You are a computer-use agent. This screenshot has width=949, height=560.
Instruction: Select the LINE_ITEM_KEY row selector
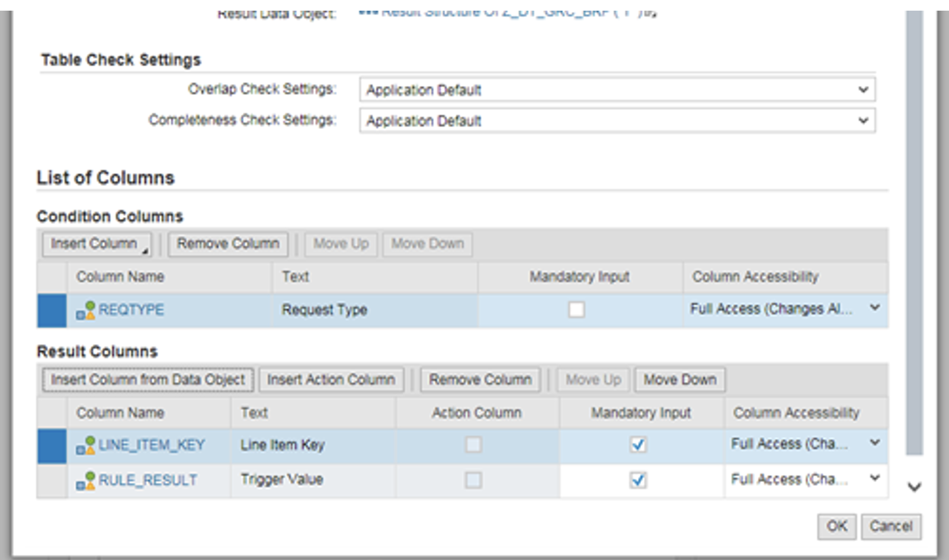[x=52, y=446]
